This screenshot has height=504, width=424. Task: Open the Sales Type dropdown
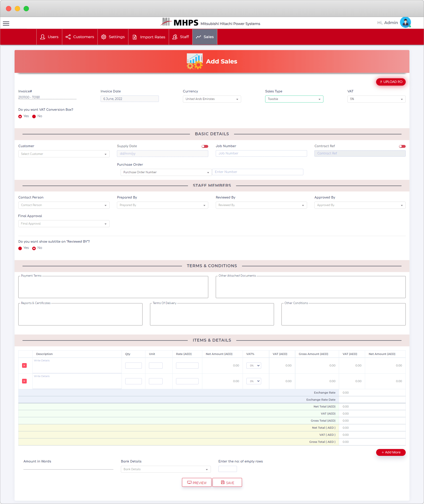point(294,99)
